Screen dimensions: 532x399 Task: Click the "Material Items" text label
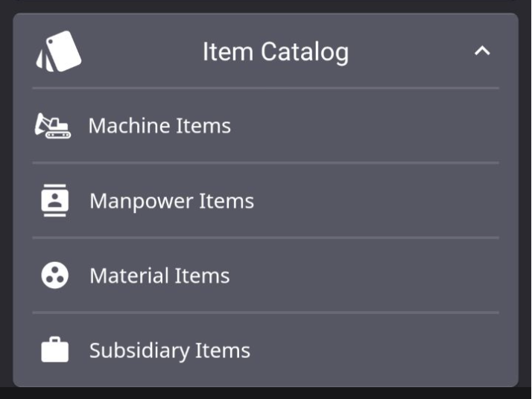[x=159, y=275]
